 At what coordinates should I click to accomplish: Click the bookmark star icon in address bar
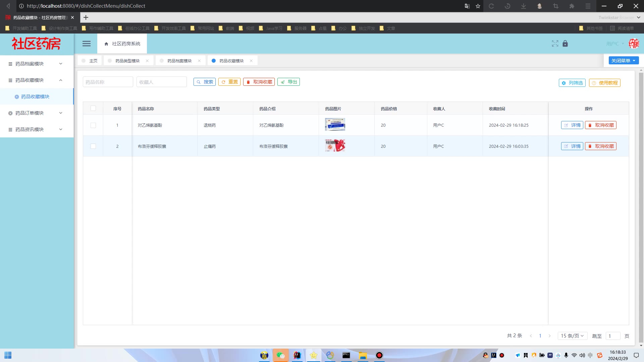pos(478,6)
